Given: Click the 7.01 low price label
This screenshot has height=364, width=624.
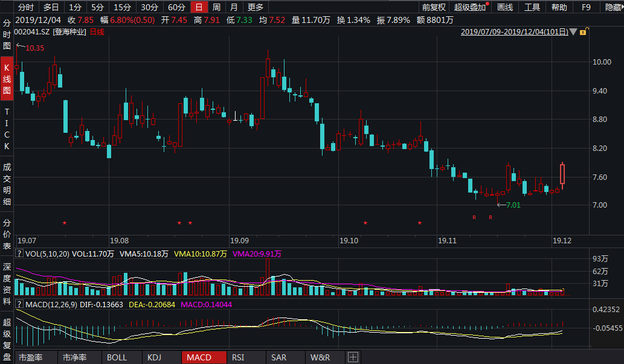Looking at the screenshot, I should click(513, 205).
